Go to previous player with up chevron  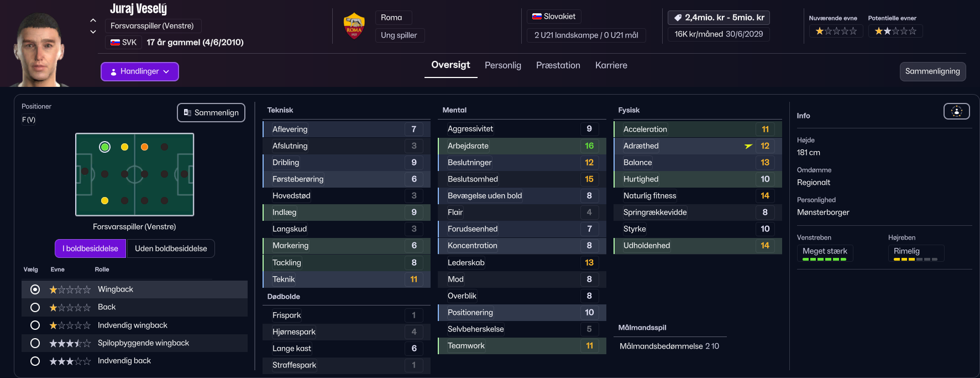pos(93,20)
